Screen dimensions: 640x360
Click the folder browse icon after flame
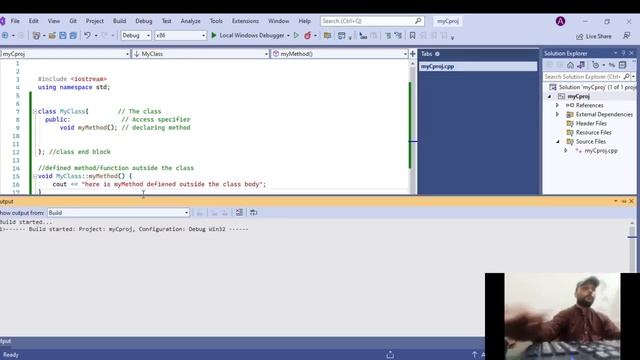(x=327, y=36)
